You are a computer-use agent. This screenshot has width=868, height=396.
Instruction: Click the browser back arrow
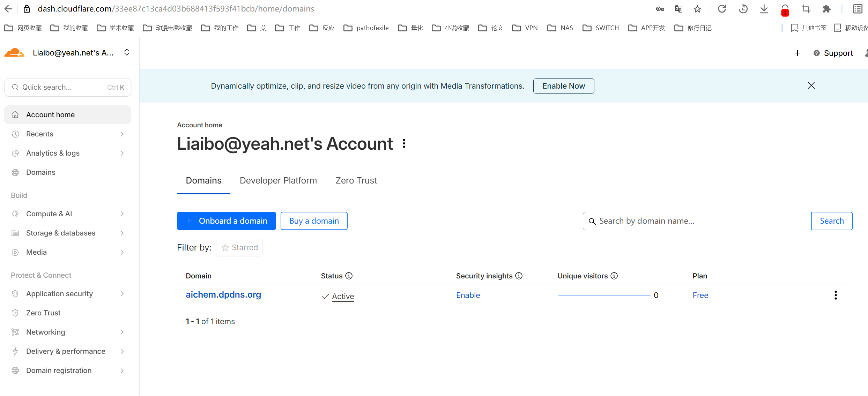tap(8, 9)
